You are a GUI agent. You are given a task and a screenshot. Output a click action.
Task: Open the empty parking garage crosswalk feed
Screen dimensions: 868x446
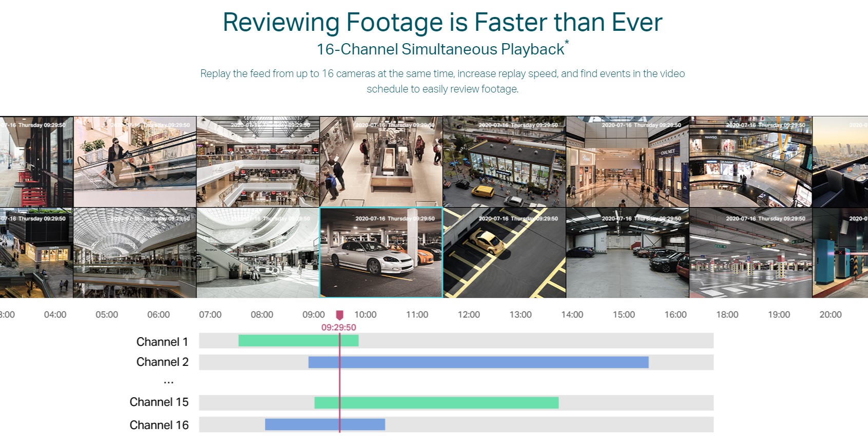750,252
